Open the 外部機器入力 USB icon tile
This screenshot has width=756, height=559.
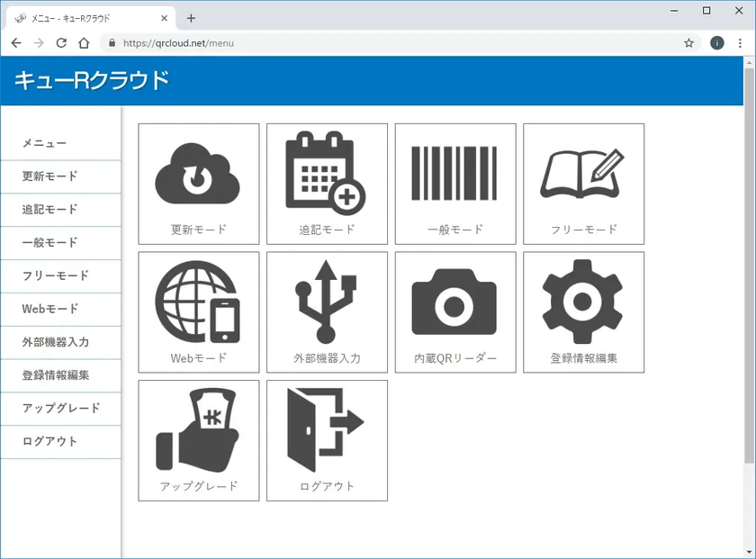327,311
